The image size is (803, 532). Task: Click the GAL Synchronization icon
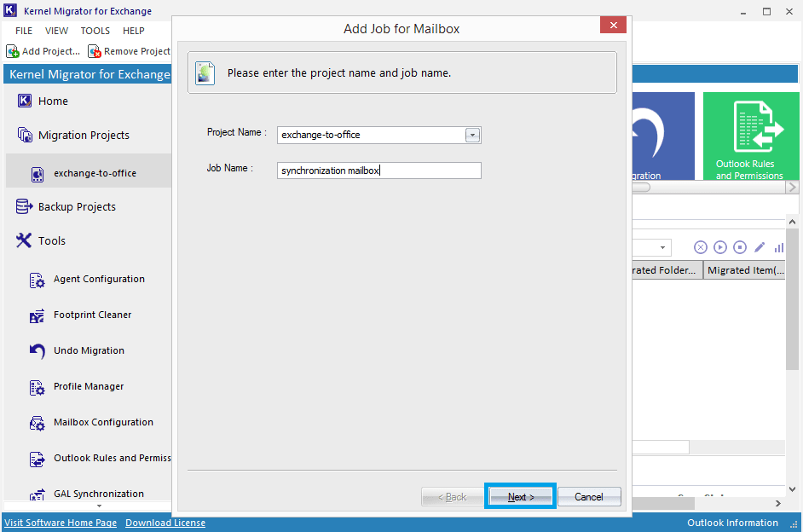(x=37, y=494)
